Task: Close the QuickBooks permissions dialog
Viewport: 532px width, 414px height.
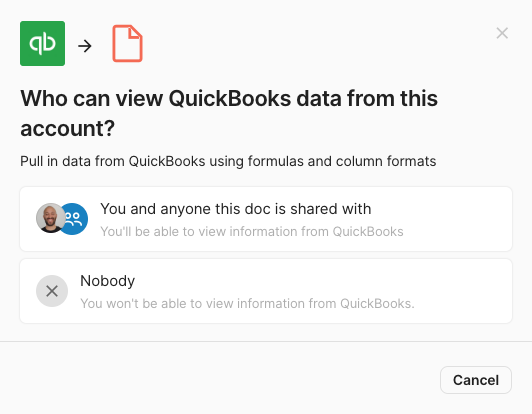Action: [502, 33]
